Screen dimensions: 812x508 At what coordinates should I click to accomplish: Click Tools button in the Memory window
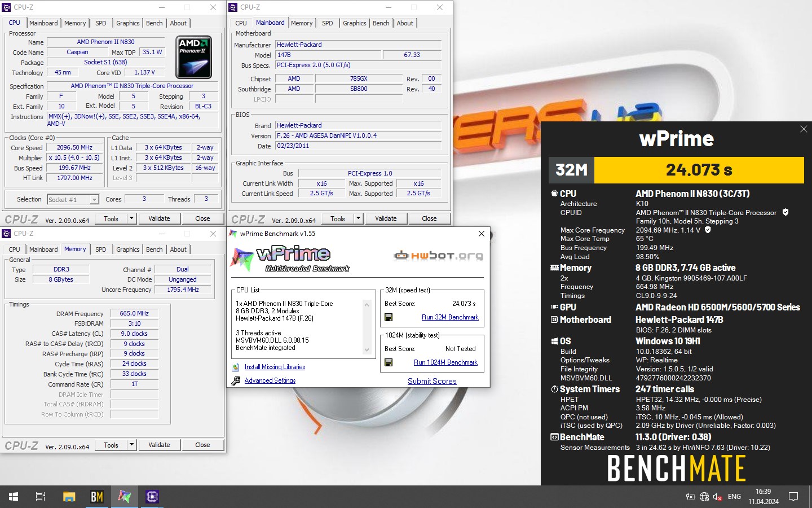click(x=111, y=445)
